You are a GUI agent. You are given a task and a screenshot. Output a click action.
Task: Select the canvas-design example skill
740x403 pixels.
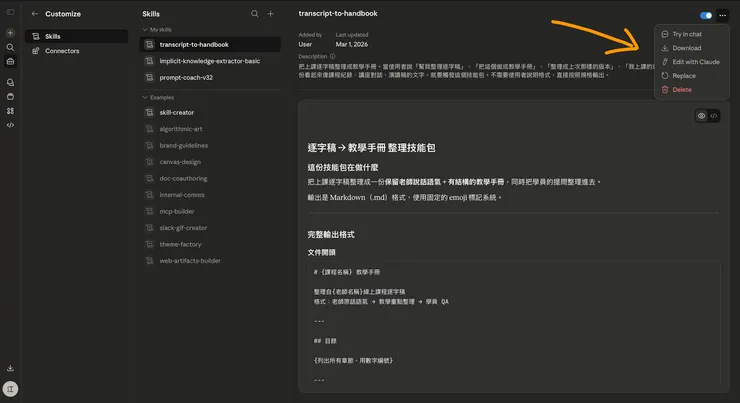pos(210,162)
